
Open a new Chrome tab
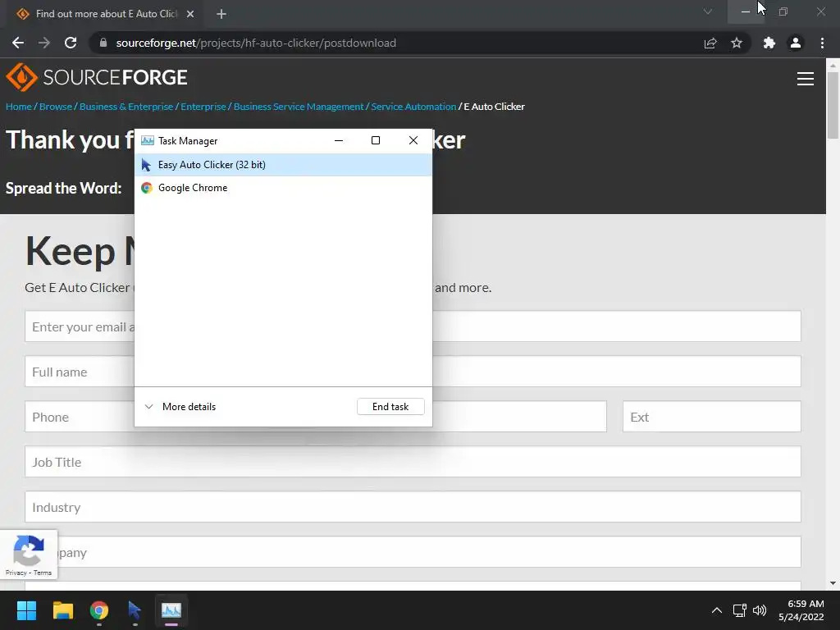pos(221,14)
